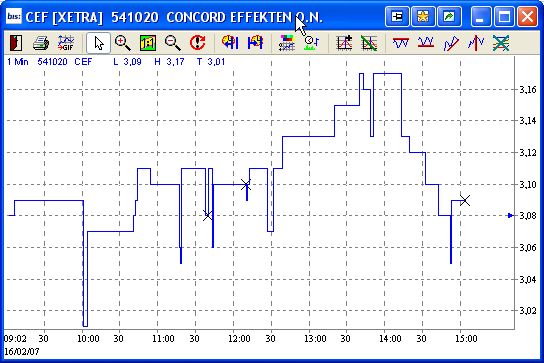The width and height of the screenshot is (544, 363).
Task: Click the green leaf title bar button
Action: click(x=449, y=17)
